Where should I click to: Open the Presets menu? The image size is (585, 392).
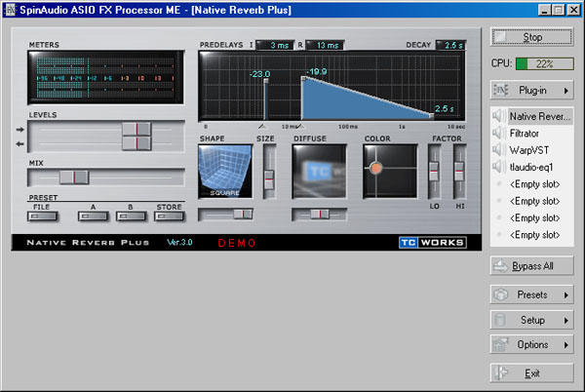point(531,294)
